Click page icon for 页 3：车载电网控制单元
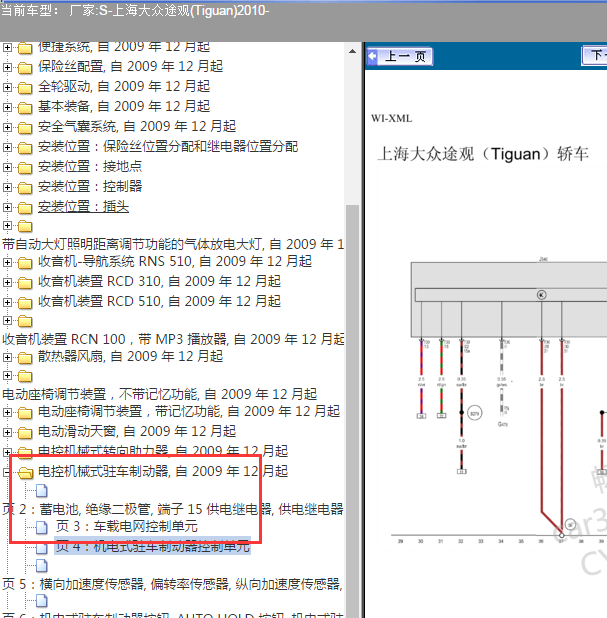The height and width of the screenshot is (618, 607). (42, 527)
